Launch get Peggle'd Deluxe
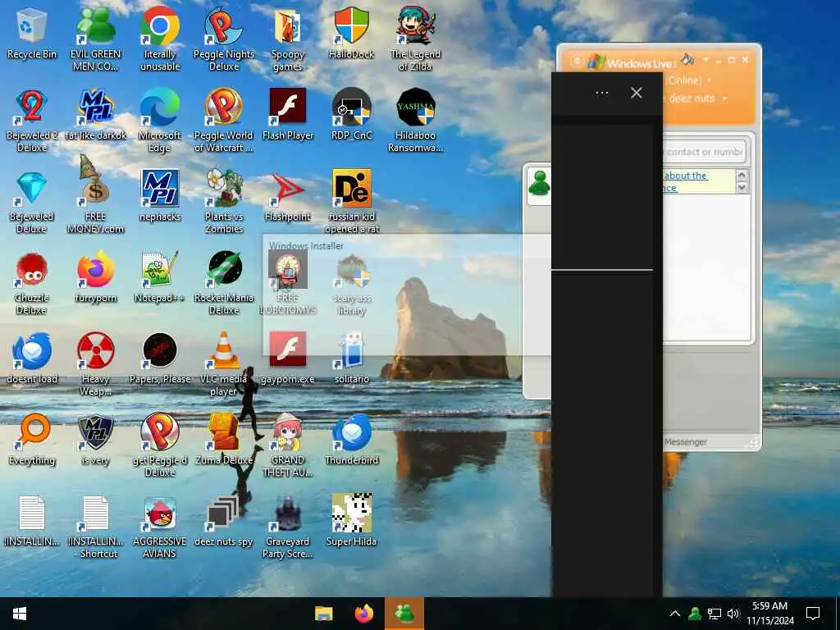The width and height of the screenshot is (840, 630). pyautogui.click(x=160, y=445)
